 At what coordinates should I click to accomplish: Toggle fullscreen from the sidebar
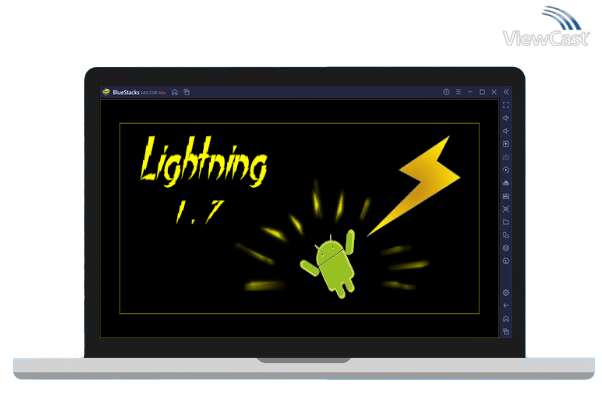pos(506,105)
